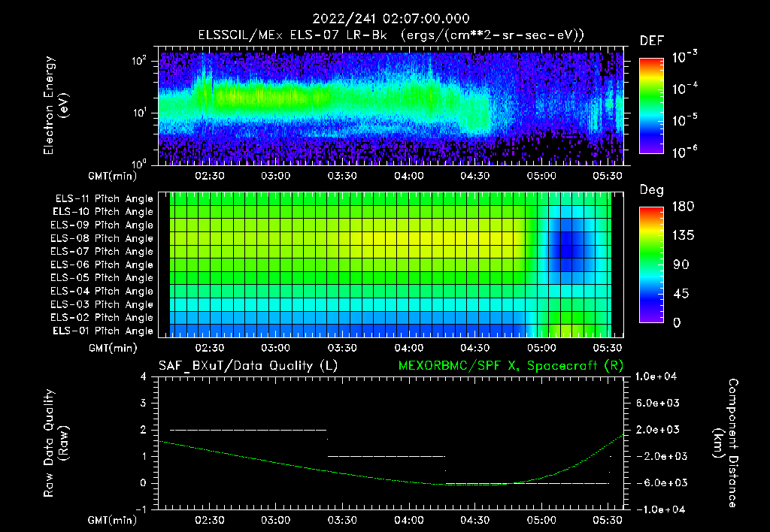
Task: Click the Deg pitch angle color bar
Action: click(651, 264)
